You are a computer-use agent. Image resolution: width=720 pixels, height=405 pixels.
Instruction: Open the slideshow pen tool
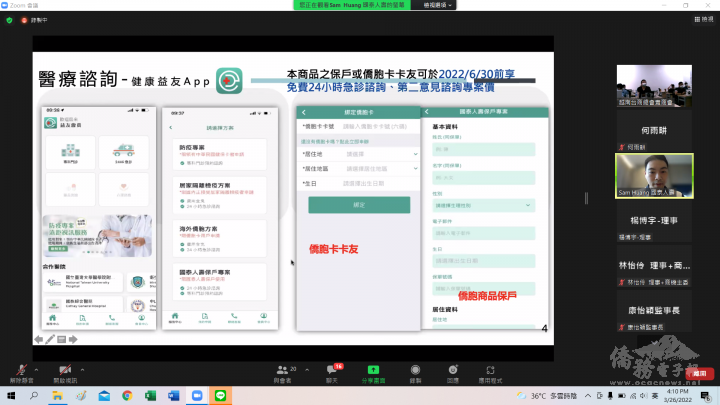[x=50, y=339]
